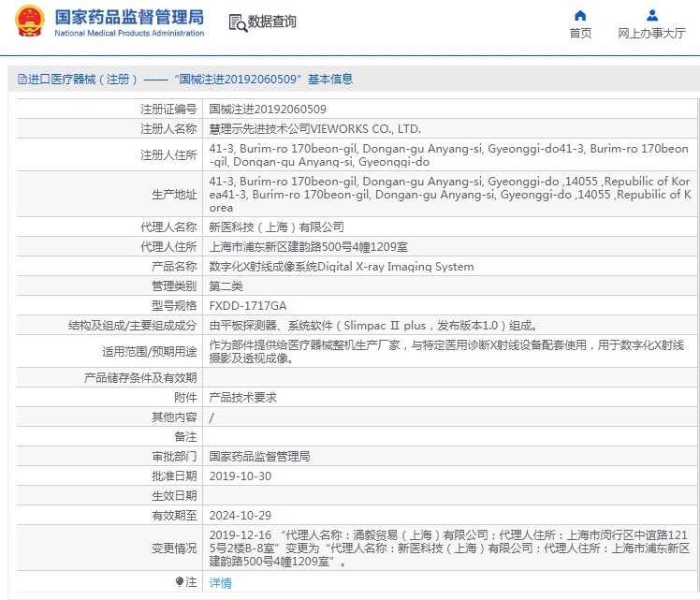Click the 国家药品监督管理局 site title
700x600 pixels.
(x=128, y=17)
